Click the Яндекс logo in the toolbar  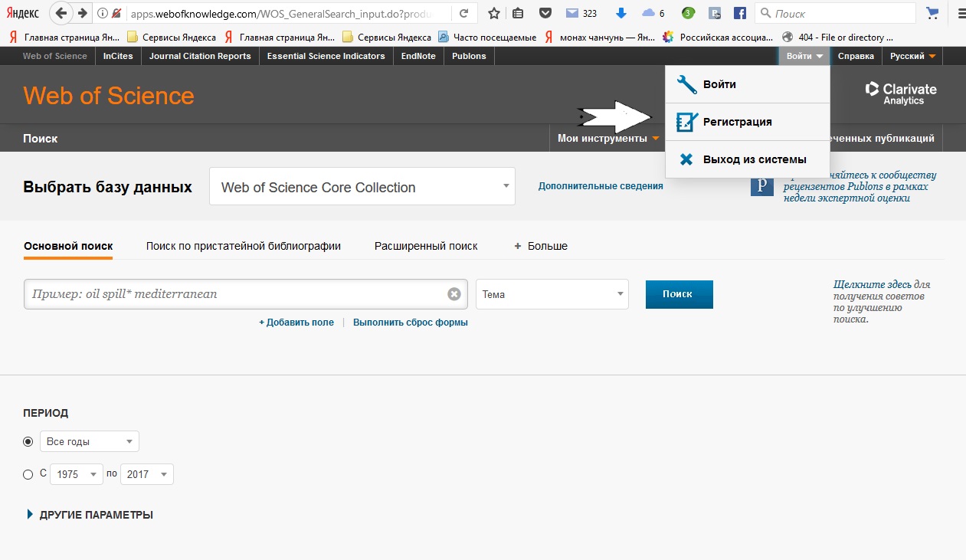22,13
